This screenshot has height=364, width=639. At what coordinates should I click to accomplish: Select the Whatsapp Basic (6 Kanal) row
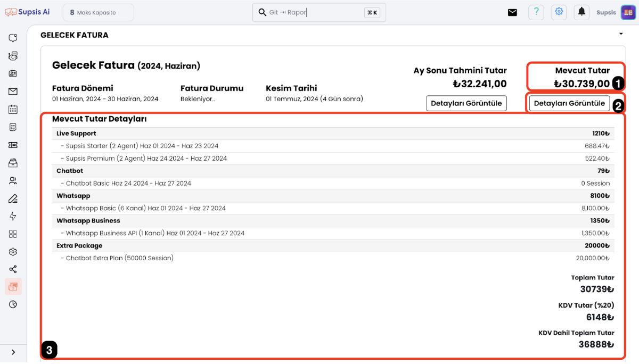[333, 209]
